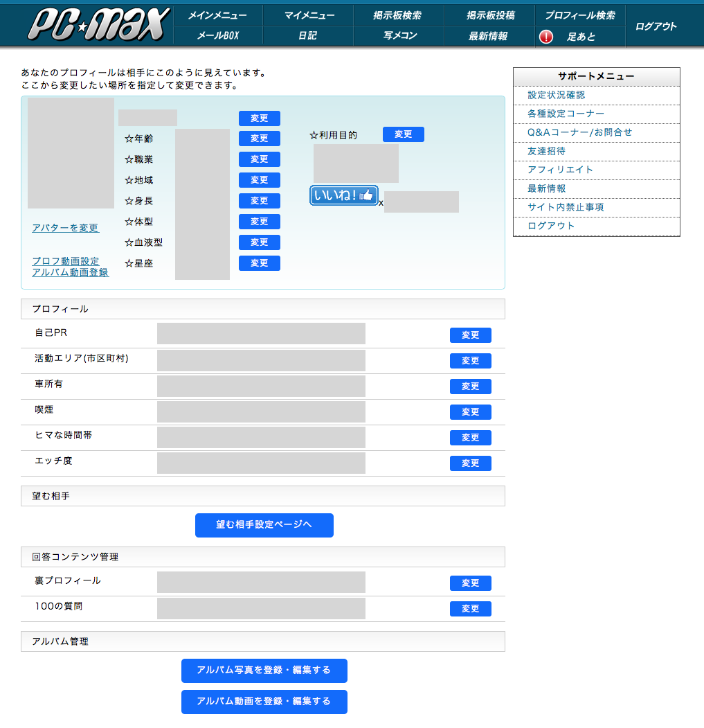Image resolution: width=704 pixels, height=728 pixels.
Task: Change the 血液型 setting
Action: pos(259,242)
